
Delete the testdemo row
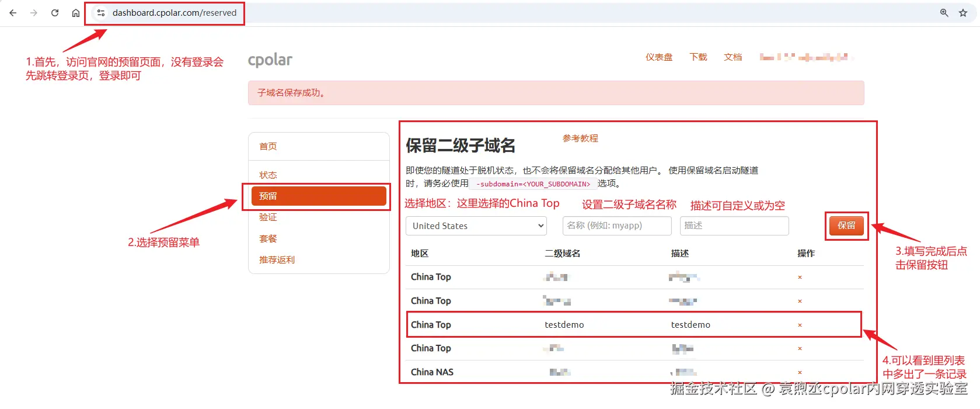[800, 325]
